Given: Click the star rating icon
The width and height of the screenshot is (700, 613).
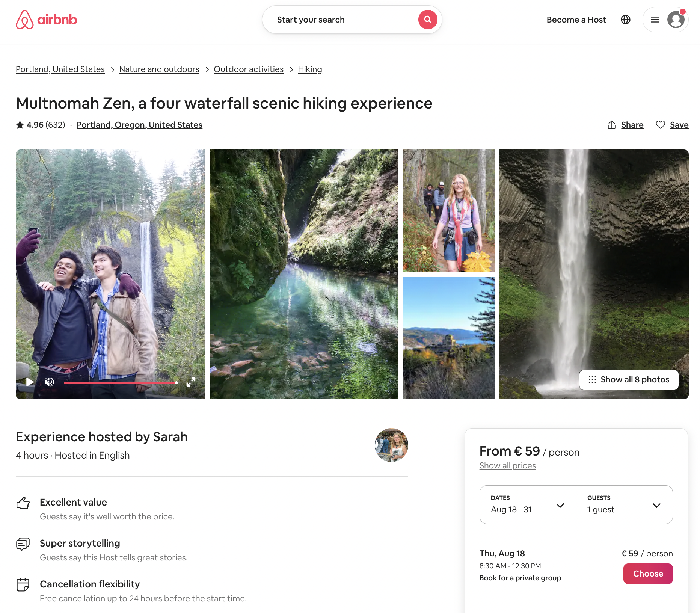Looking at the screenshot, I should 20,125.
